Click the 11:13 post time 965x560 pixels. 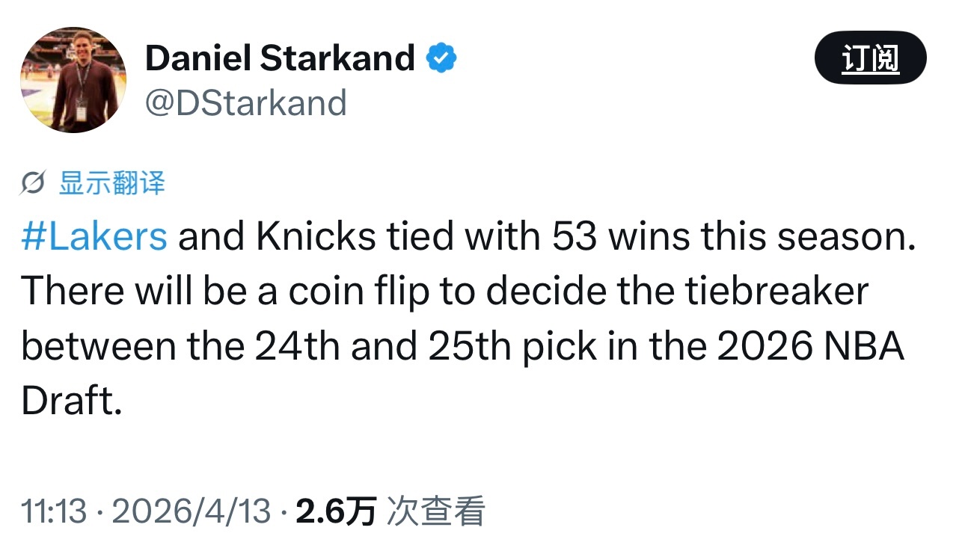coord(54,511)
